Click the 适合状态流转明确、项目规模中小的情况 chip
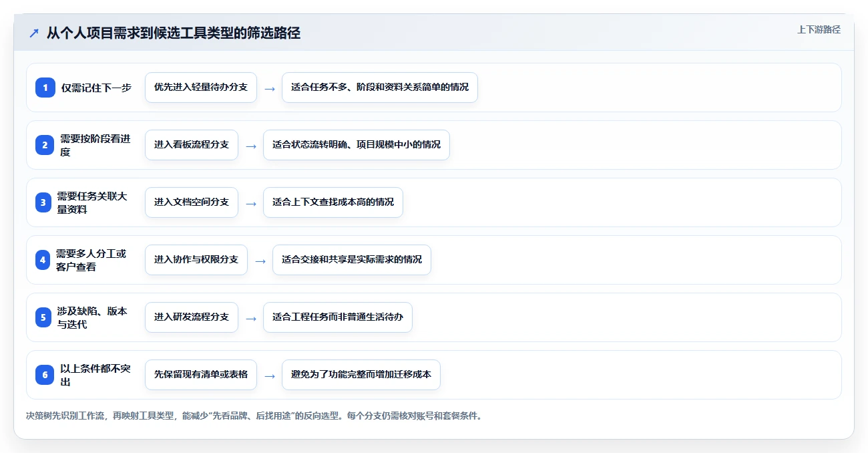The width and height of the screenshot is (868, 453). pos(357,145)
